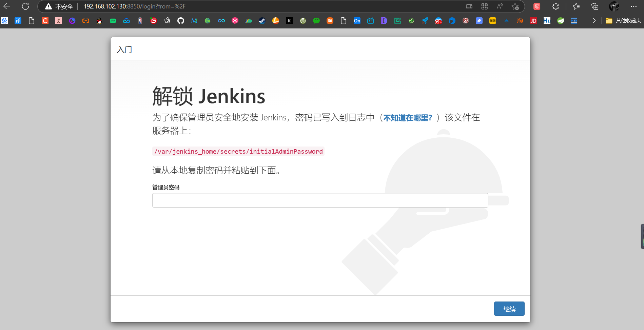
Task: Open the green WeChat bubbles bookmark
Action: (316, 21)
